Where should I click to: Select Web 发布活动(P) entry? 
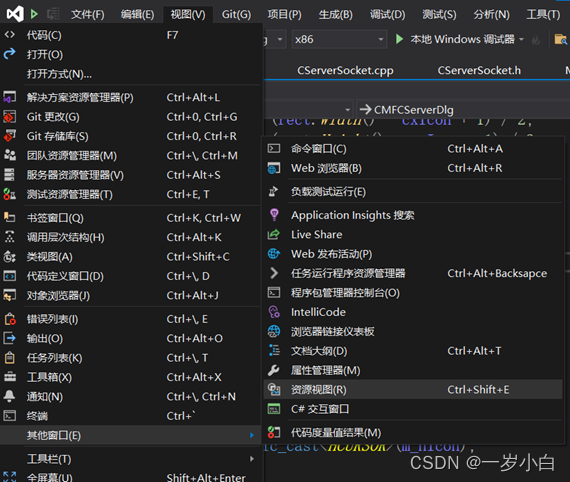coord(413,254)
